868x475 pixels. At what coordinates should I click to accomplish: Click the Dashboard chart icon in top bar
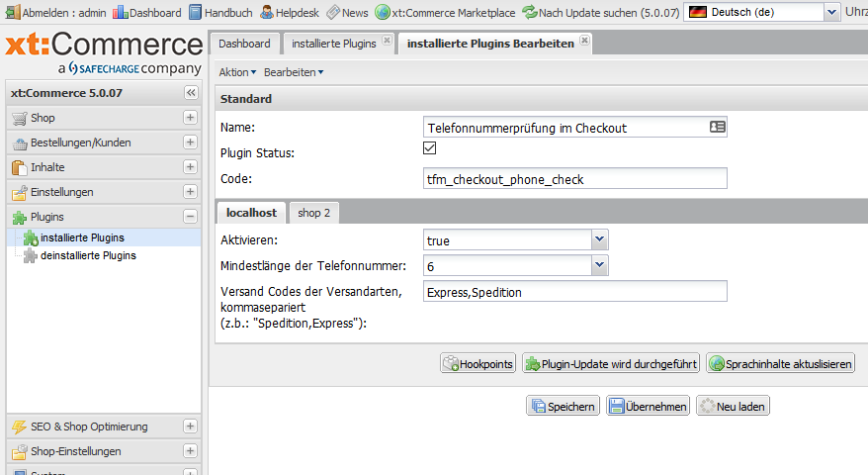121,13
